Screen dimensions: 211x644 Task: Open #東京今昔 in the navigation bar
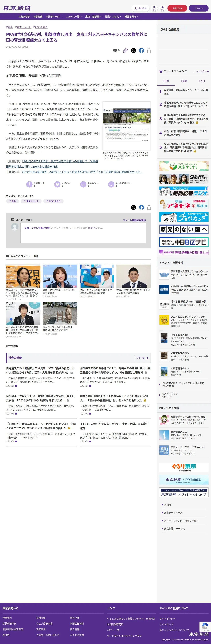tap(24, 16)
